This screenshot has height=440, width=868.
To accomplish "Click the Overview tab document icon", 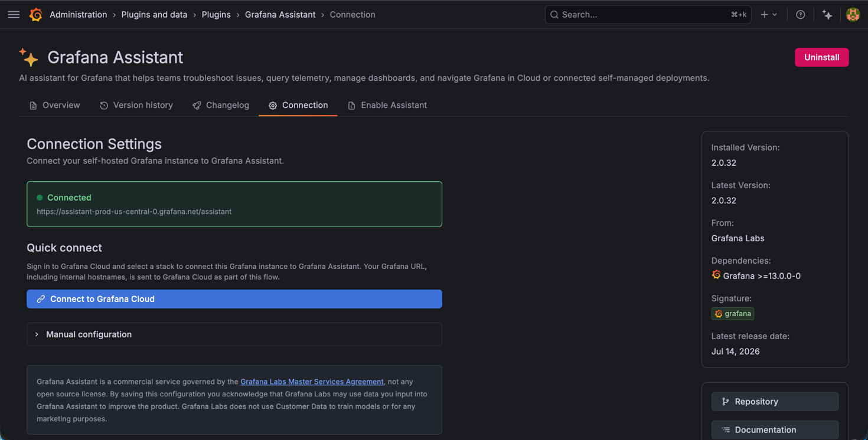I will pyautogui.click(x=33, y=106).
